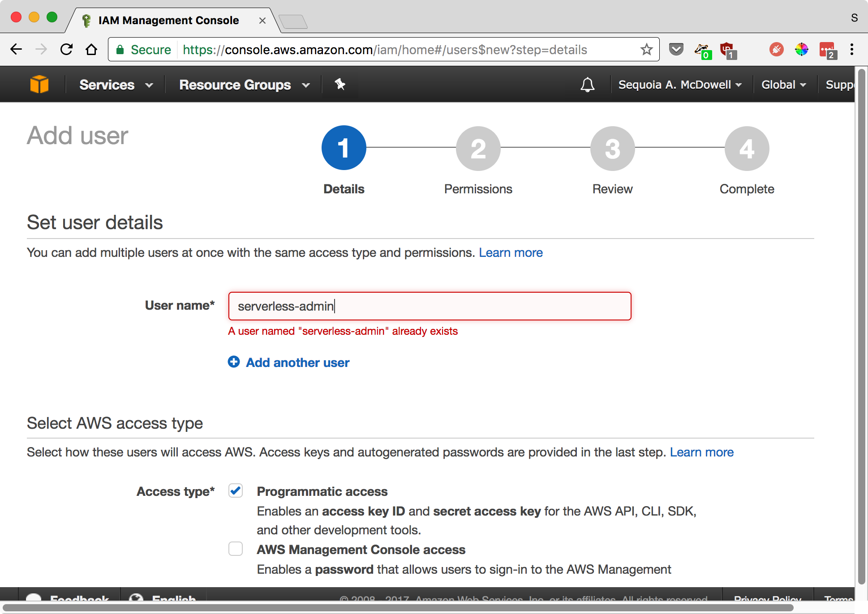The height and width of the screenshot is (614, 868).
Task: Open the red extension with badge 2
Action: (828, 51)
